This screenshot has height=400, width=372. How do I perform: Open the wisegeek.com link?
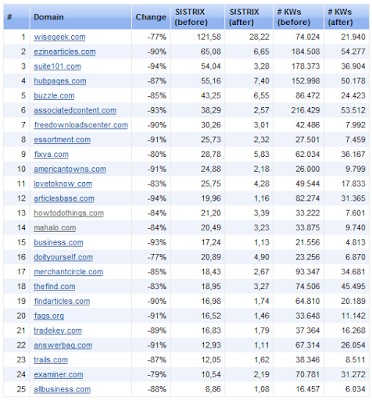[x=59, y=37]
